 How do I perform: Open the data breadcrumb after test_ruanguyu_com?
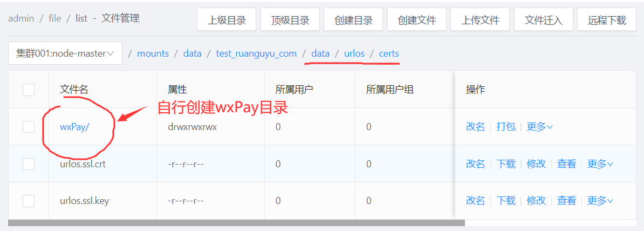(320, 53)
